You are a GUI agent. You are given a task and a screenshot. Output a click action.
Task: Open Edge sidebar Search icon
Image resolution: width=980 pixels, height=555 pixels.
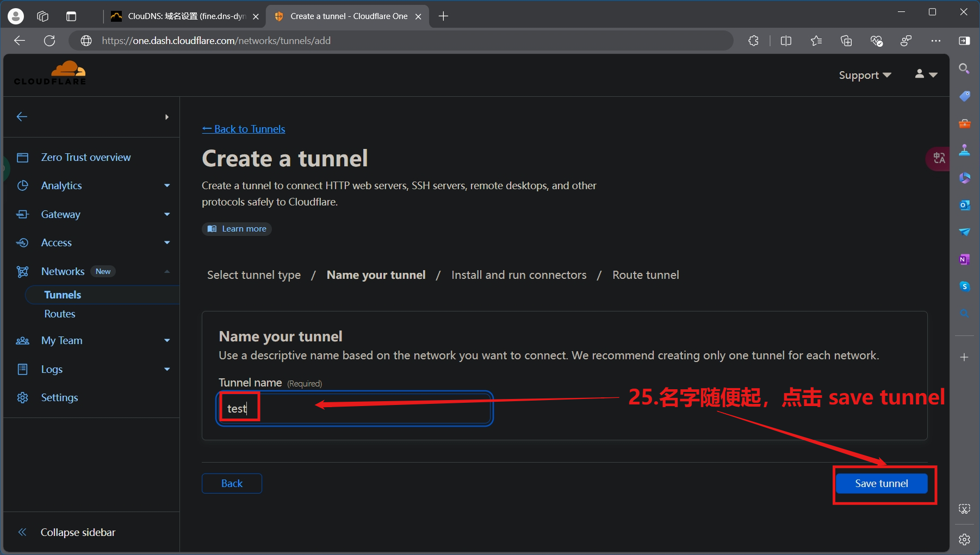964,68
